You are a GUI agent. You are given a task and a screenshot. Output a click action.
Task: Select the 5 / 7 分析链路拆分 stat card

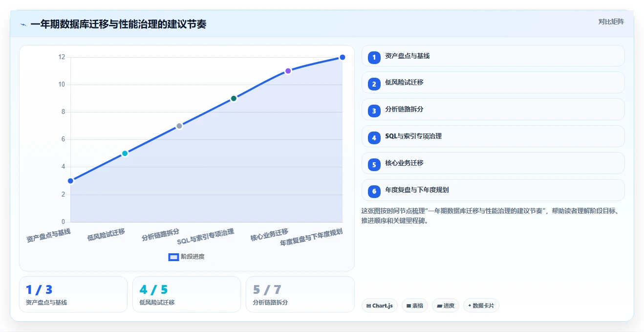coord(300,294)
